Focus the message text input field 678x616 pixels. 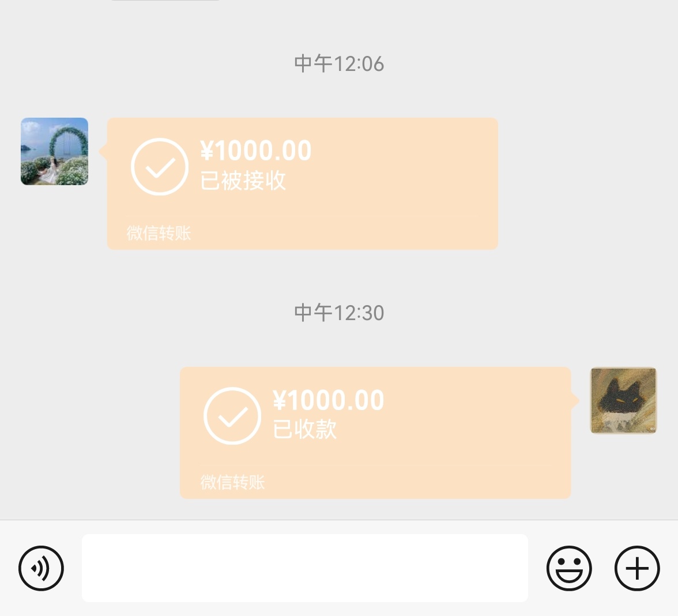[x=305, y=568]
